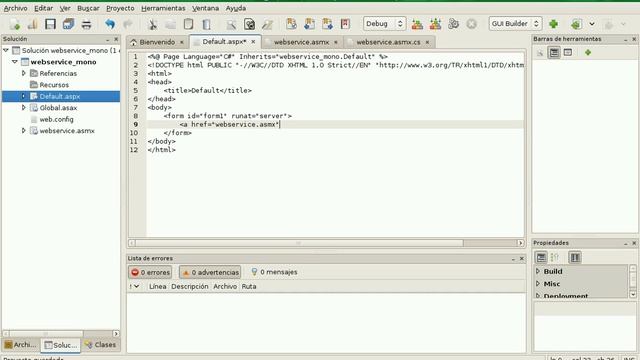The width and height of the screenshot is (640, 360).
Task: Toggle category grouping in Propiedades
Action: pos(541,257)
